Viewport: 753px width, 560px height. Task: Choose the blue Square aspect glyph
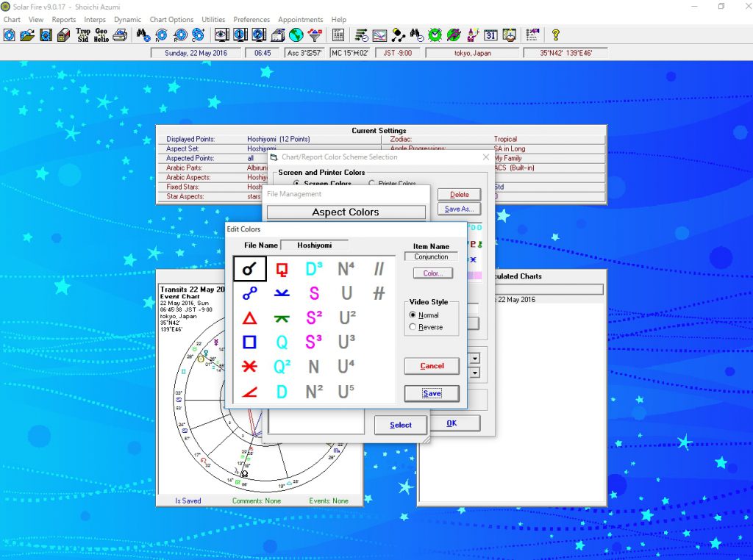[x=249, y=342]
